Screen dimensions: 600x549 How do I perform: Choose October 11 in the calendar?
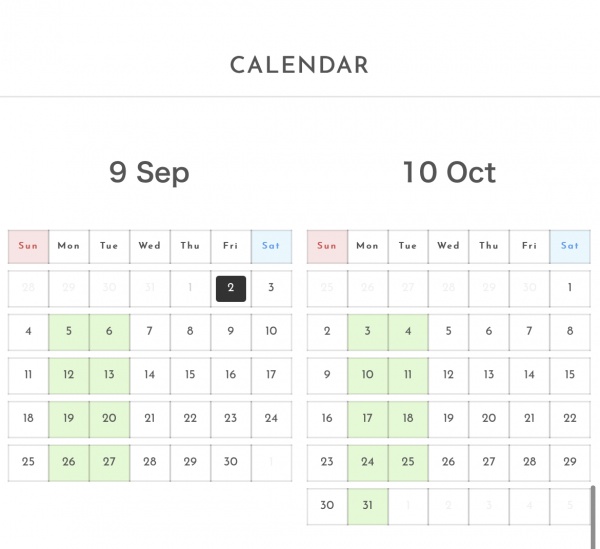(408, 375)
